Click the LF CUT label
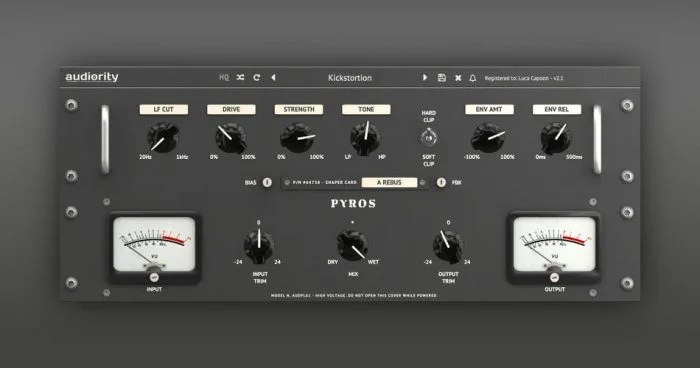The image size is (700, 368). (x=164, y=109)
